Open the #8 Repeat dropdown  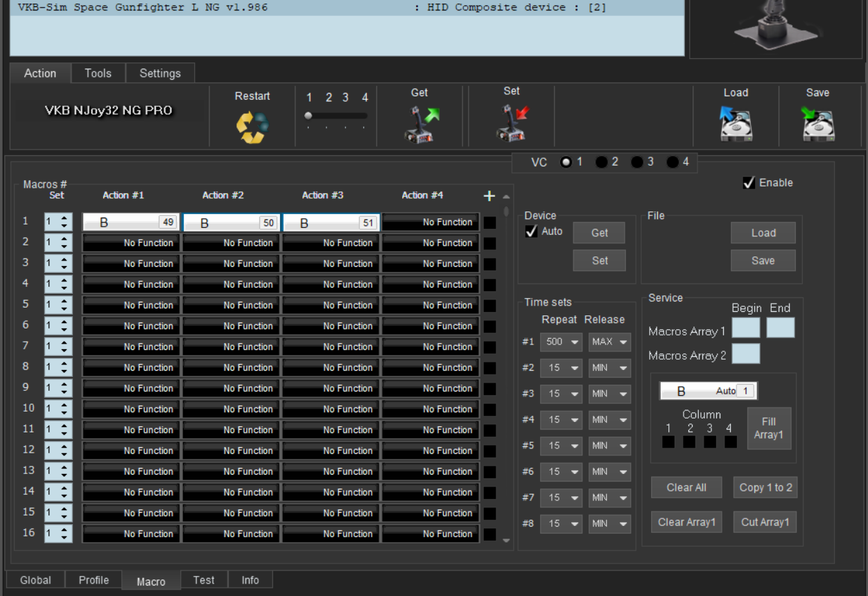pos(562,524)
